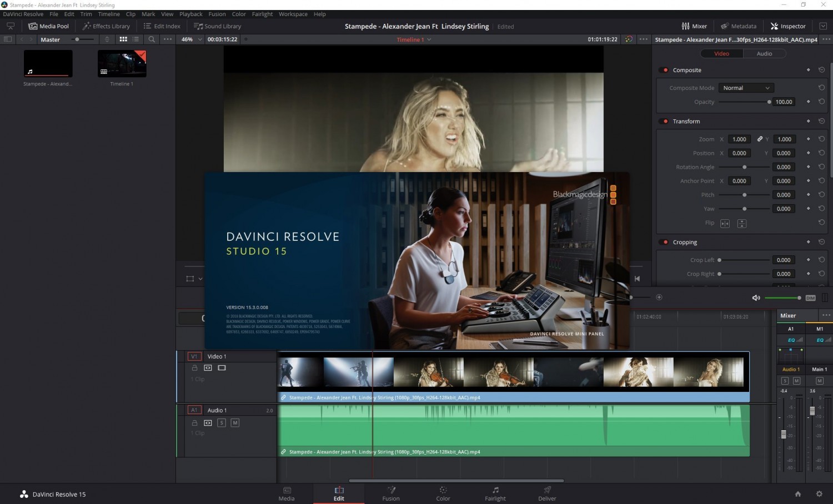Open the Sound Library panel
Screen dimensions: 833x504
[217, 26]
